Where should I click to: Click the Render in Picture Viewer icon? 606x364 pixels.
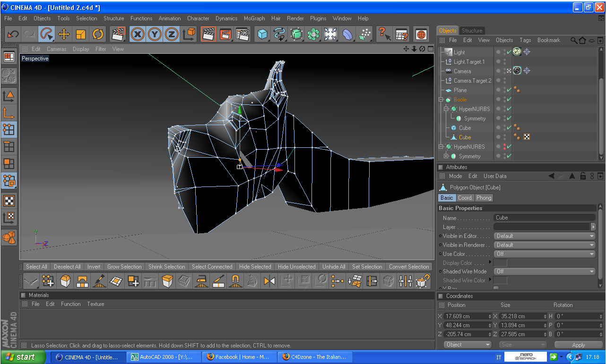[x=225, y=34]
